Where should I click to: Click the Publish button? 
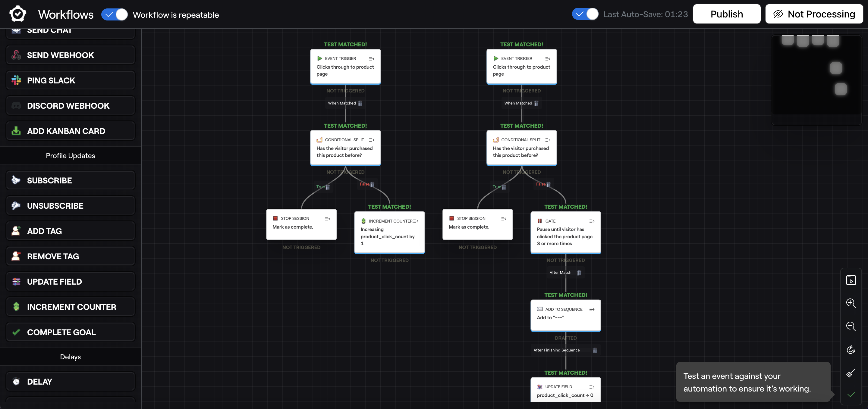point(726,14)
